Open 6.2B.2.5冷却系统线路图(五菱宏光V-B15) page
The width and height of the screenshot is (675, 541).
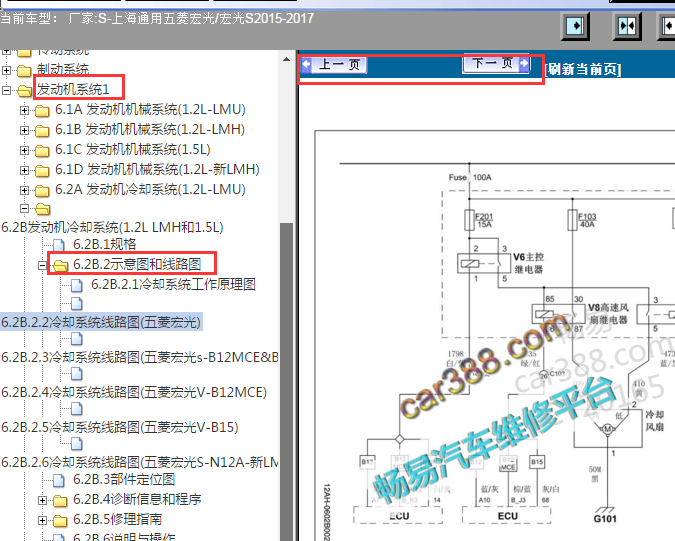click(x=120, y=427)
